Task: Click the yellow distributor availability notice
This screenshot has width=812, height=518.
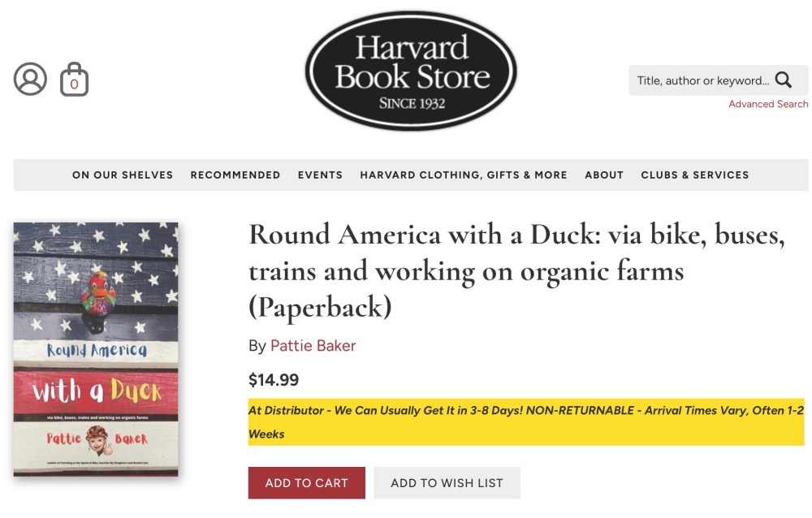Action: coord(525,422)
